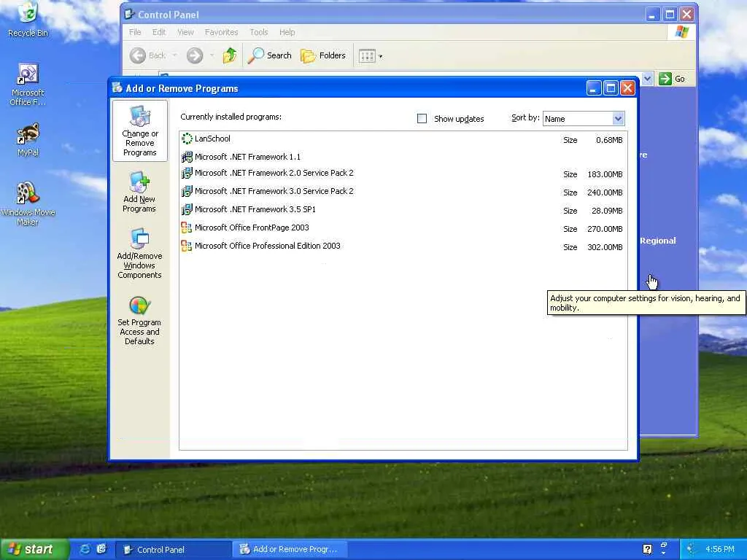This screenshot has height=560, width=747.
Task: Toggle Folders pane in Control Panel toolbar
Action: click(x=323, y=55)
